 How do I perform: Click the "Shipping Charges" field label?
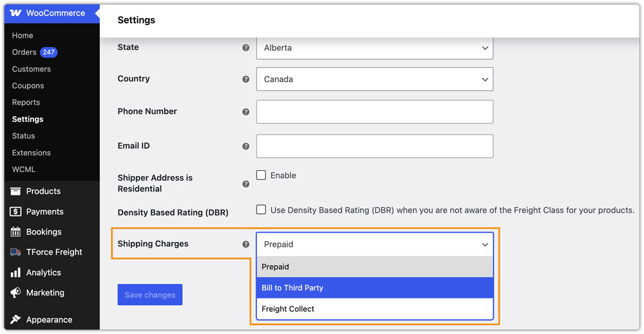pos(153,244)
